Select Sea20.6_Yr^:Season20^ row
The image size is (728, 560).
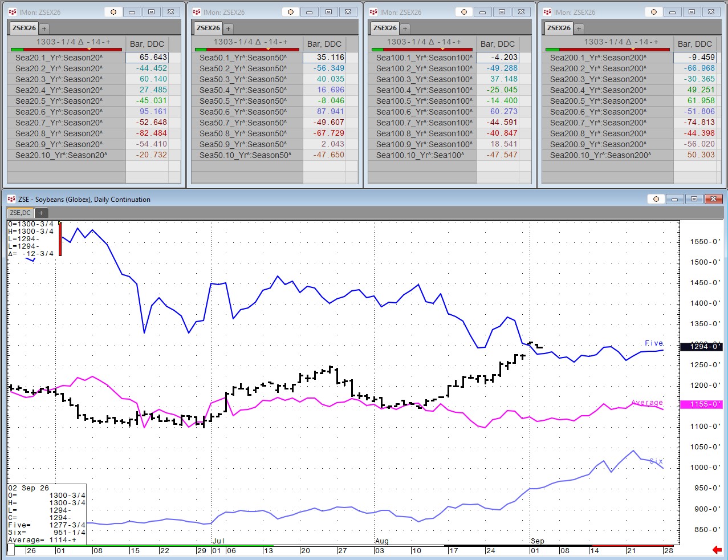coord(67,112)
